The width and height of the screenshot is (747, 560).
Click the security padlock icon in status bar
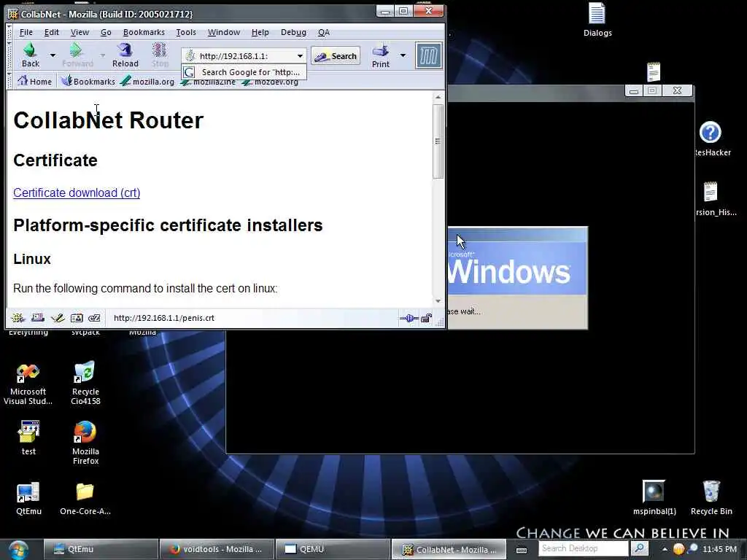coord(426,318)
